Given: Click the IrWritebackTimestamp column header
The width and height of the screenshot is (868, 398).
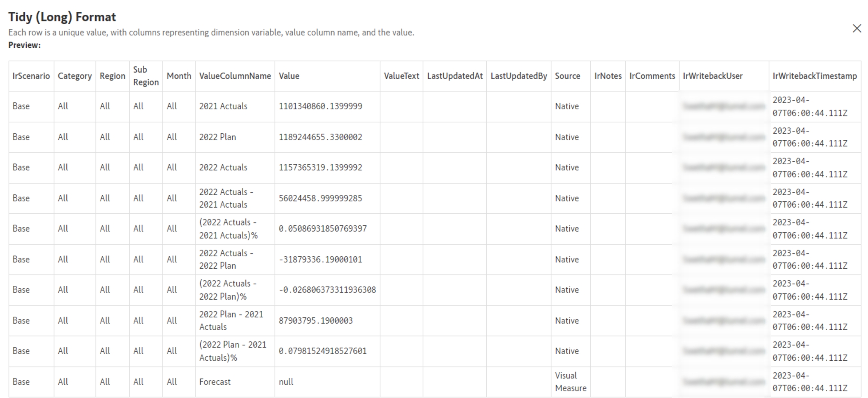Looking at the screenshot, I should pyautogui.click(x=815, y=76).
